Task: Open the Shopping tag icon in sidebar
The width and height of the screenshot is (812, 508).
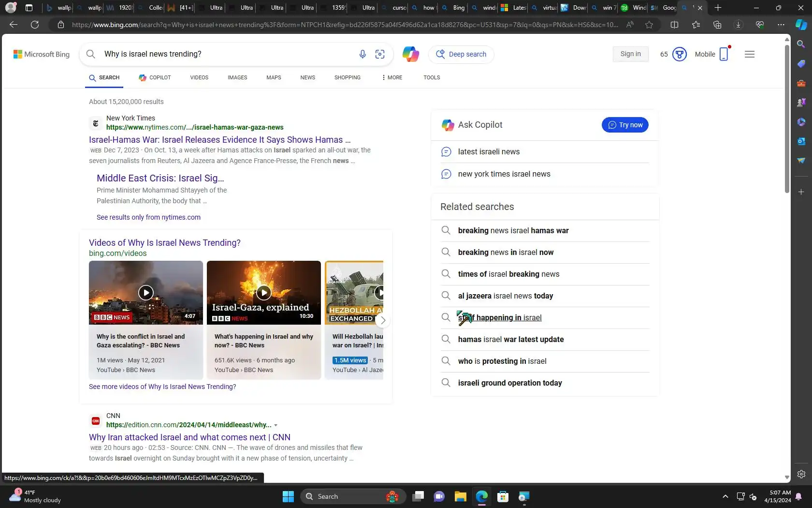Action: (801, 64)
